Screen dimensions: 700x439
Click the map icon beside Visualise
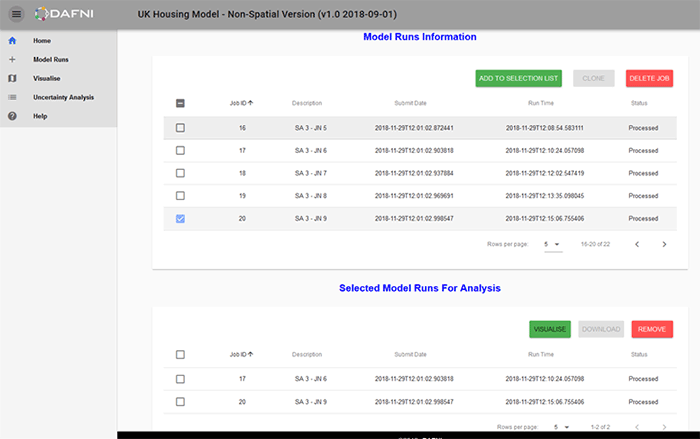[x=12, y=78]
